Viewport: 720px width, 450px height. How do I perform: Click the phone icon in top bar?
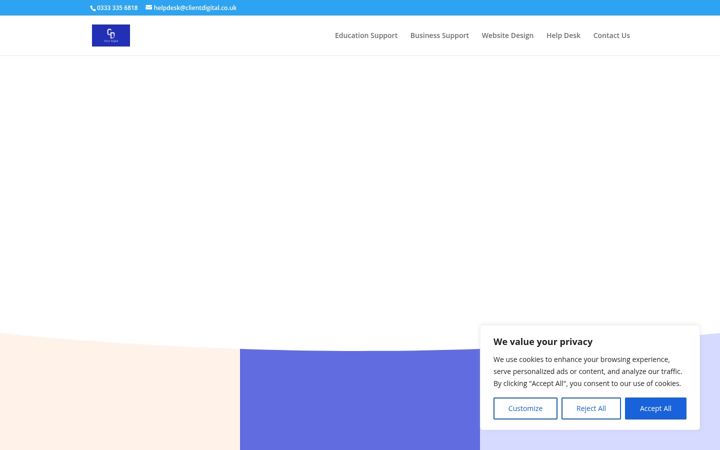[x=93, y=8]
